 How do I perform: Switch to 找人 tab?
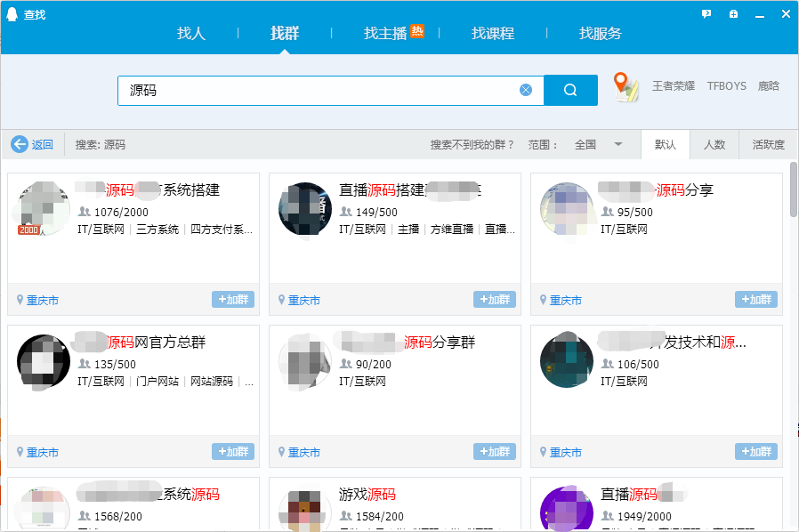click(x=191, y=33)
